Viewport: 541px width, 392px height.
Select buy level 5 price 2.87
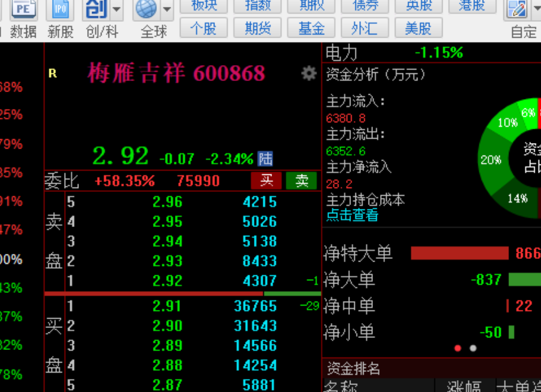click(x=167, y=384)
